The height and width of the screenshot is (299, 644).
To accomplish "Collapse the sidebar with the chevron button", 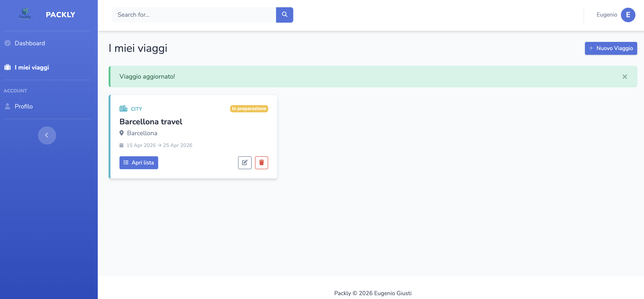I will 47,135.
